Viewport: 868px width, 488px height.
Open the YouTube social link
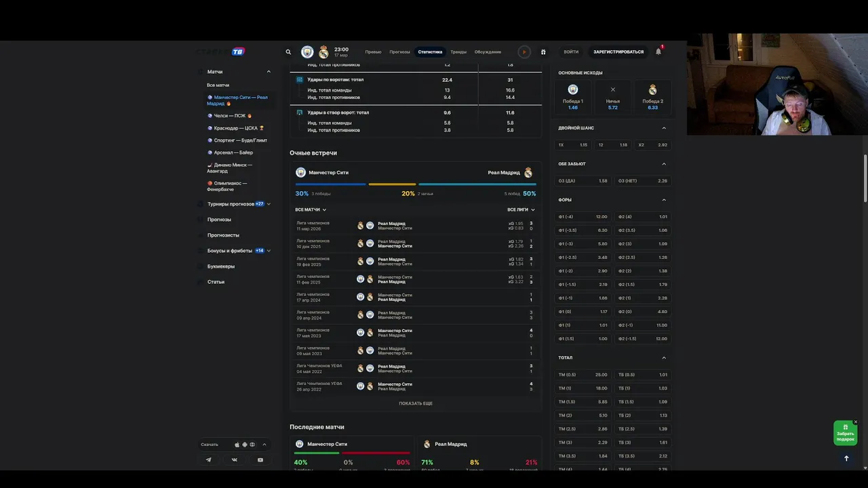[260, 460]
